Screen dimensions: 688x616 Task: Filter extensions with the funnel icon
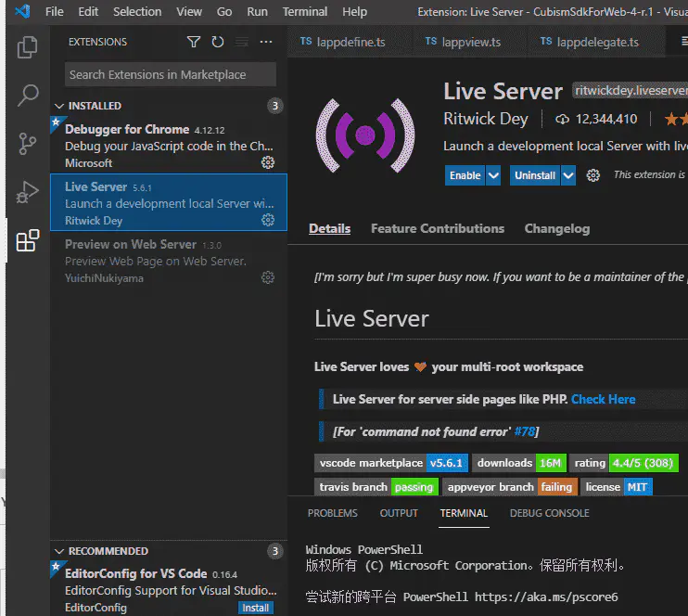tap(194, 42)
